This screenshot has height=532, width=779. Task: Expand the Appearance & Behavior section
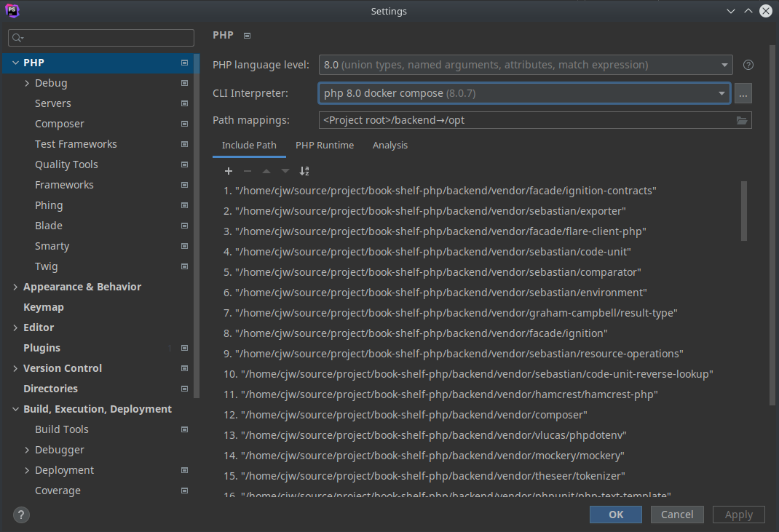click(15, 287)
